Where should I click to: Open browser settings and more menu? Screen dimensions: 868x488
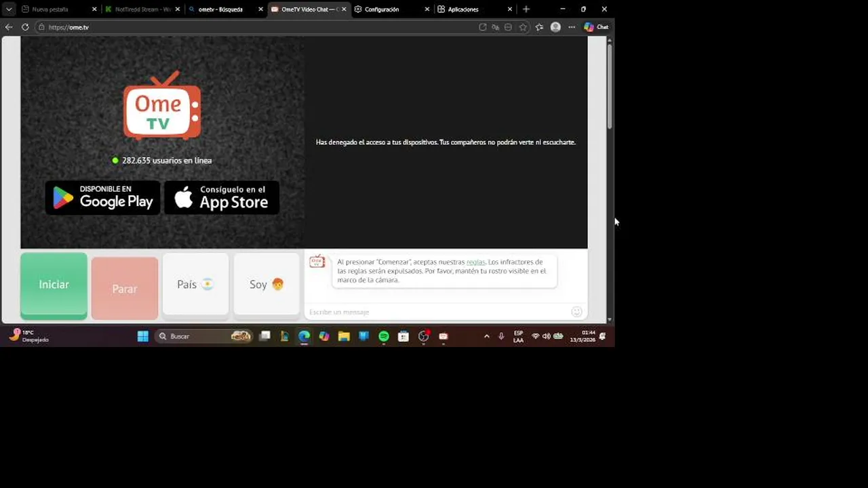pos(572,27)
